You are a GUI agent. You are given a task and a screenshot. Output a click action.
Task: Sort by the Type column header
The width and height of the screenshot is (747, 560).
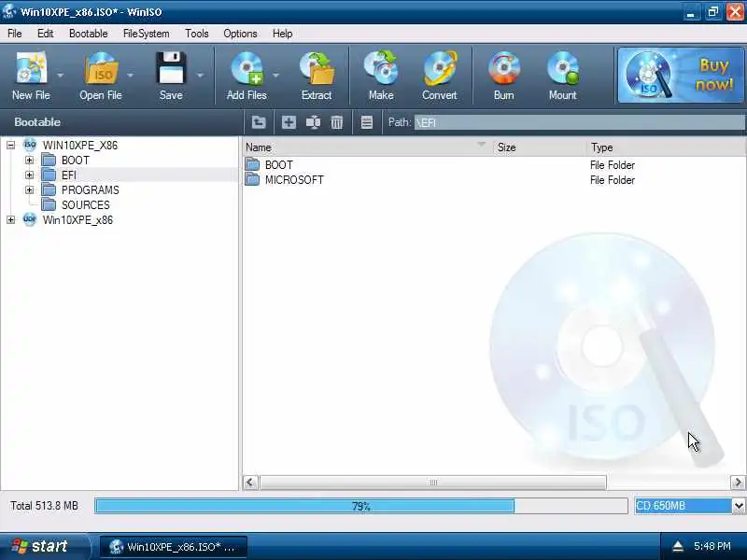(665, 147)
